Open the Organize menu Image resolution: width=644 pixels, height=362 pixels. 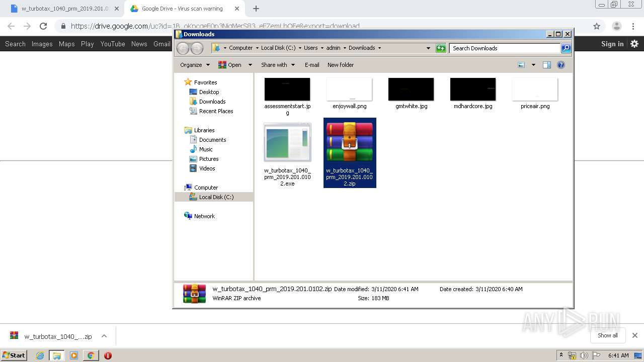point(195,65)
